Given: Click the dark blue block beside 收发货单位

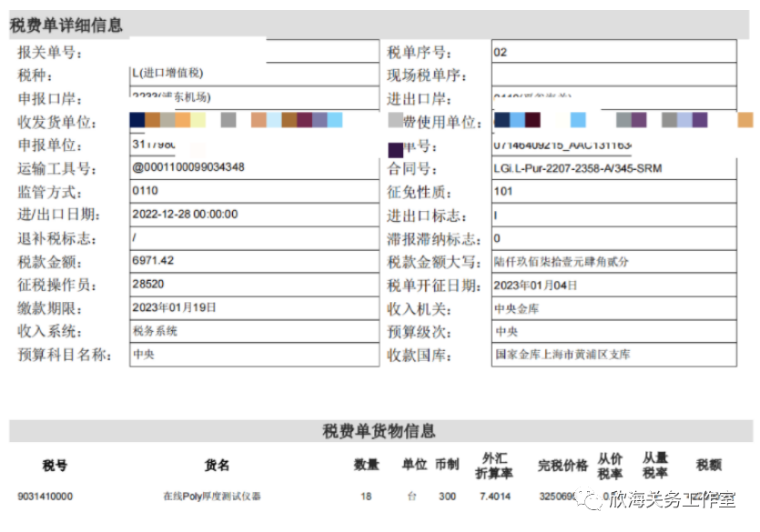Looking at the screenshot, I should pyautogui.click(x=137, y=120).
